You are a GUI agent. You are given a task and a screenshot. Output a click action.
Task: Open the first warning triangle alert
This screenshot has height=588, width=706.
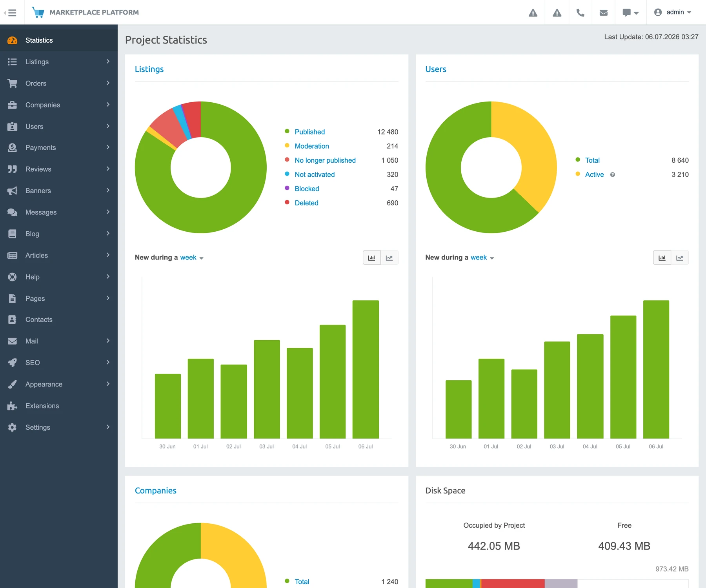coord(533,13)
